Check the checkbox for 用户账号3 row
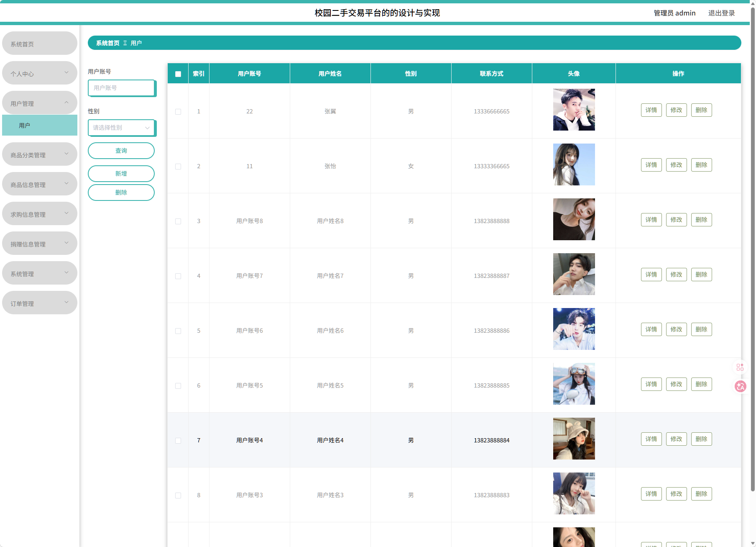The image size is (756, 547). 178,496
